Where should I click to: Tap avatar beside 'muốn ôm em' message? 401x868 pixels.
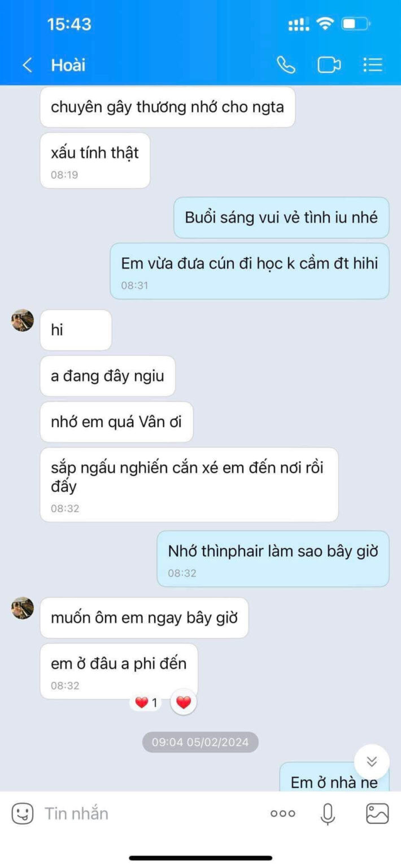point(23,608)
